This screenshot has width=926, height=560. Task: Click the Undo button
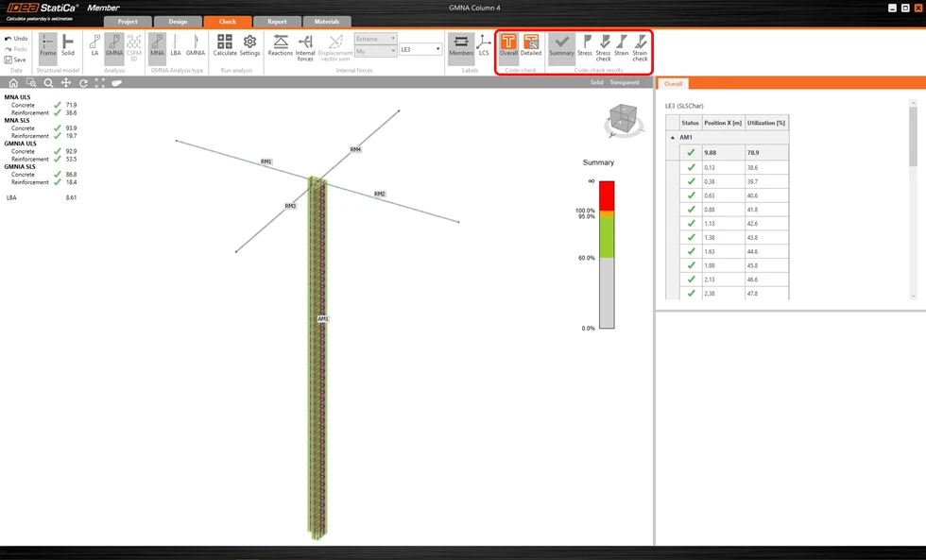17,39
